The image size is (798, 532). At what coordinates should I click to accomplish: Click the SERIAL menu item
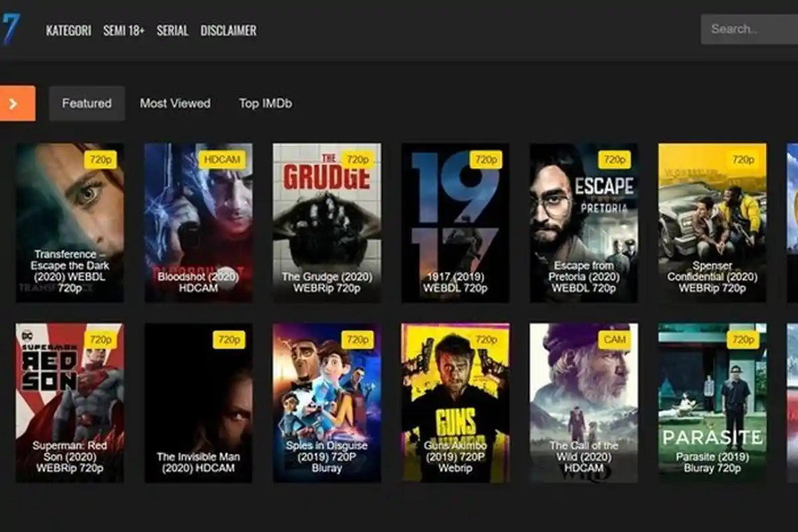174,31
